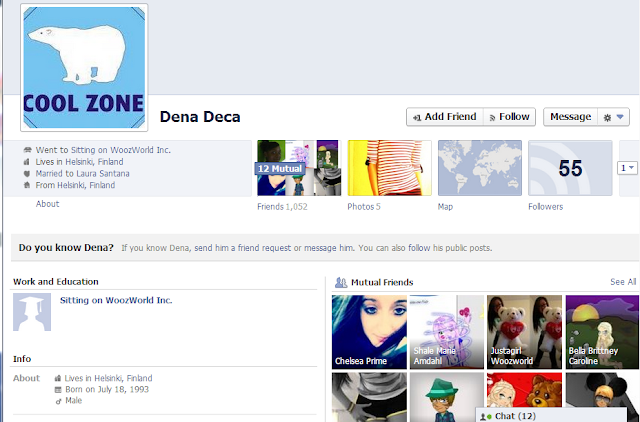The image size is (640, 422).
Task: Click the Add Friend button
Action: tap(445, 117)
